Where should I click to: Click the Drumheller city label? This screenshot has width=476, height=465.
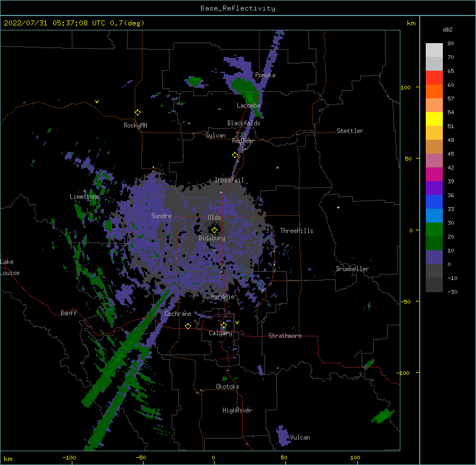pyautogui.click(x=352, y=269)
